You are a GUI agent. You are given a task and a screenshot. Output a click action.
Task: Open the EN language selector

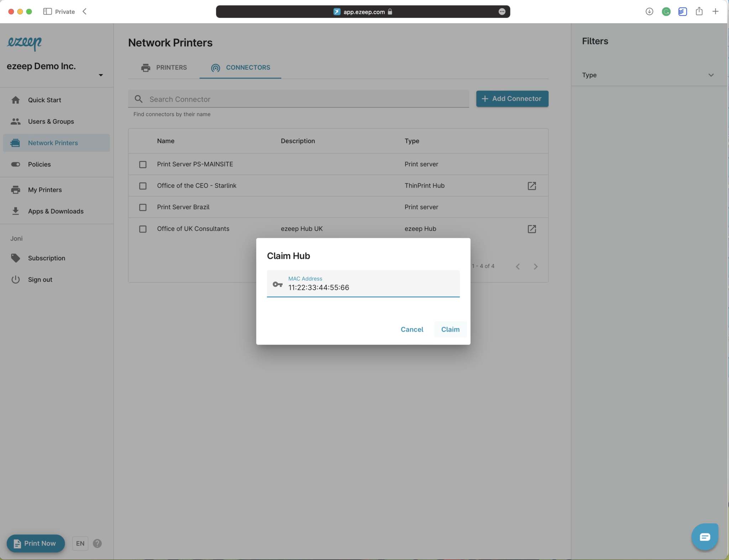(x=80, y=543)
